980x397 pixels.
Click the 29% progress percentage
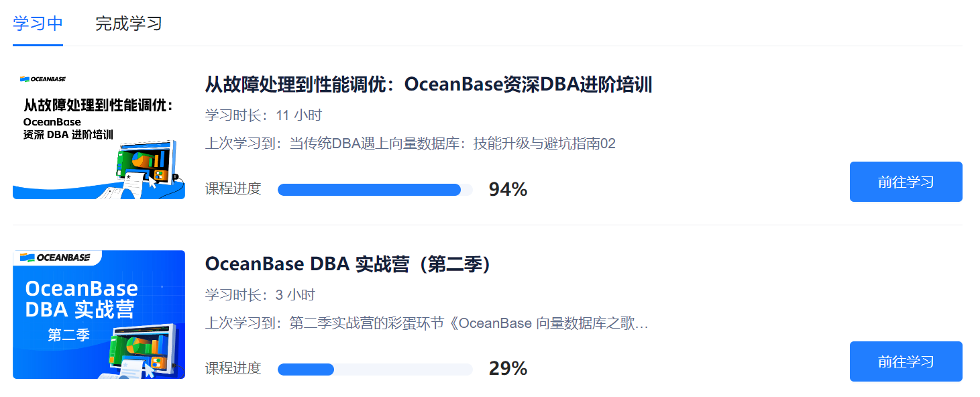[508, 369]
